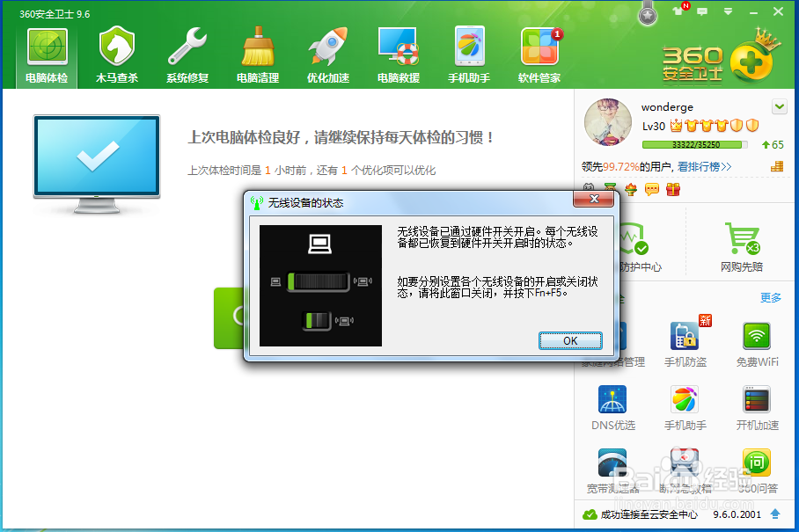Click the wonderge profile avatar

(608, 122)
